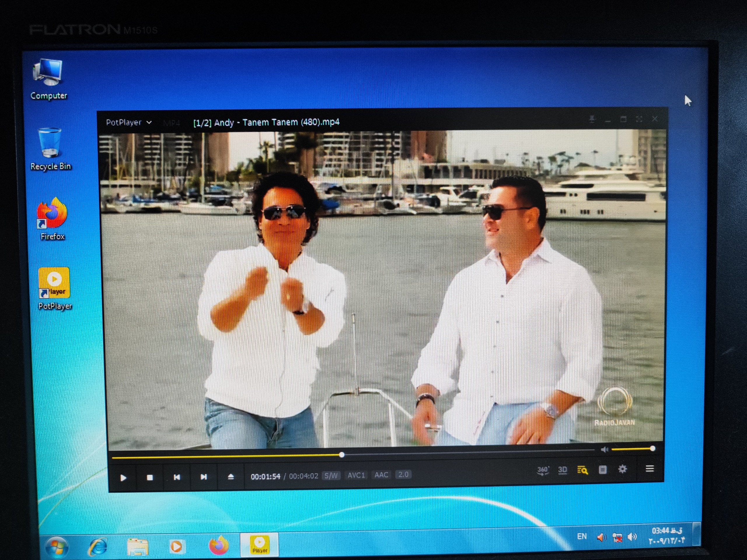Click the eject/open file icon
Screen dimensions: 747x560
231,476
